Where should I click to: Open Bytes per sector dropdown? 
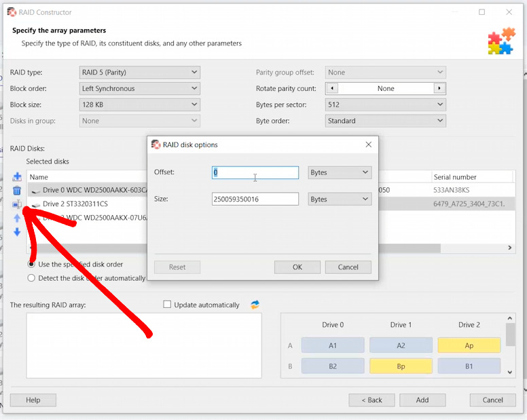[x=385, y=104]
